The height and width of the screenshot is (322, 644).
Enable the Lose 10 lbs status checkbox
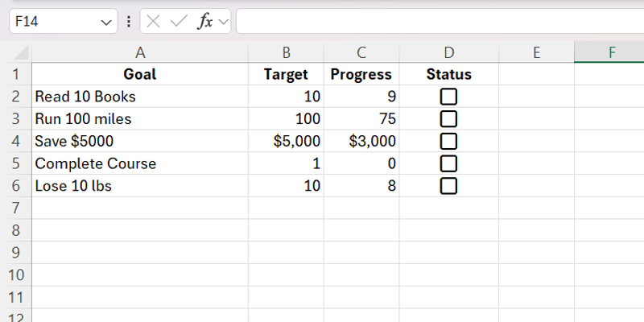point(448,186)
